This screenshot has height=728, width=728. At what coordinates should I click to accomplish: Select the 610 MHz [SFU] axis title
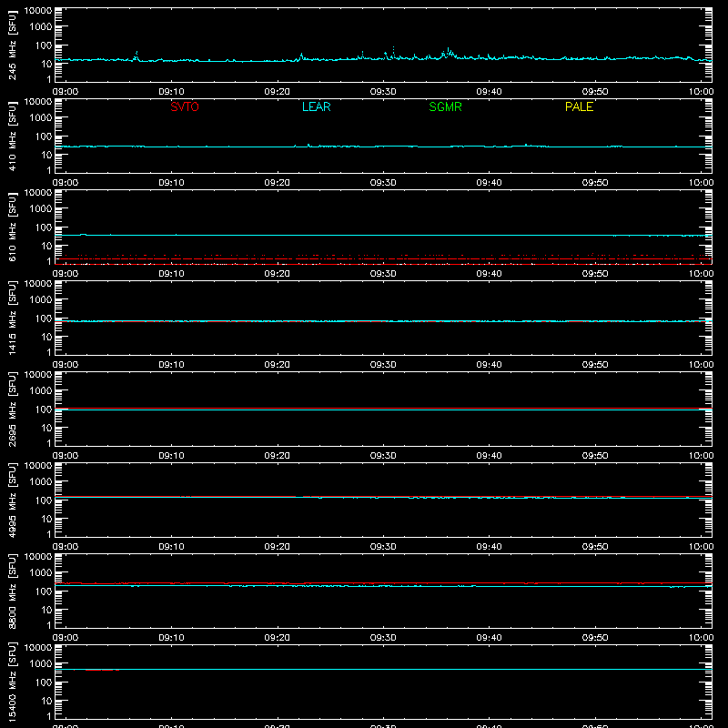13,227
